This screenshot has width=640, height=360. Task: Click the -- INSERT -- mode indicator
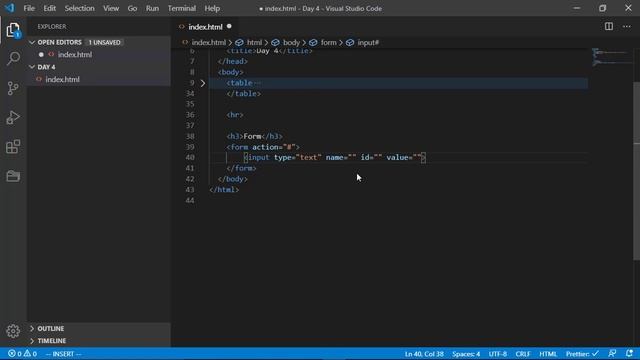(x=63, y=354)
